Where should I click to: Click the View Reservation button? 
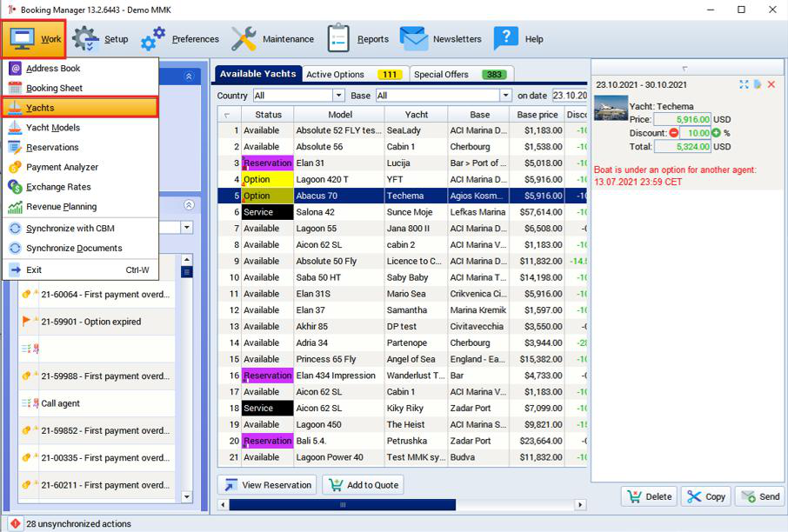267,485
